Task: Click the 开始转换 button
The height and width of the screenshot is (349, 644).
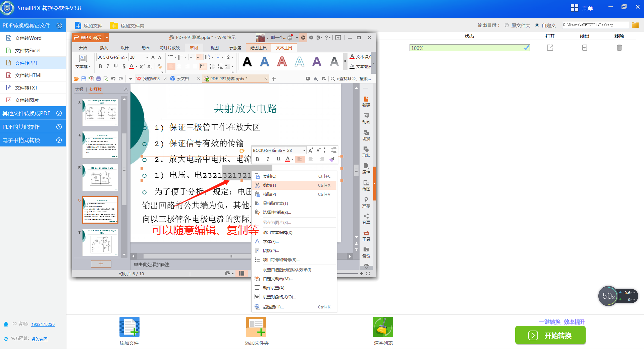Action: pyautogui.click(x=550, y=335)
